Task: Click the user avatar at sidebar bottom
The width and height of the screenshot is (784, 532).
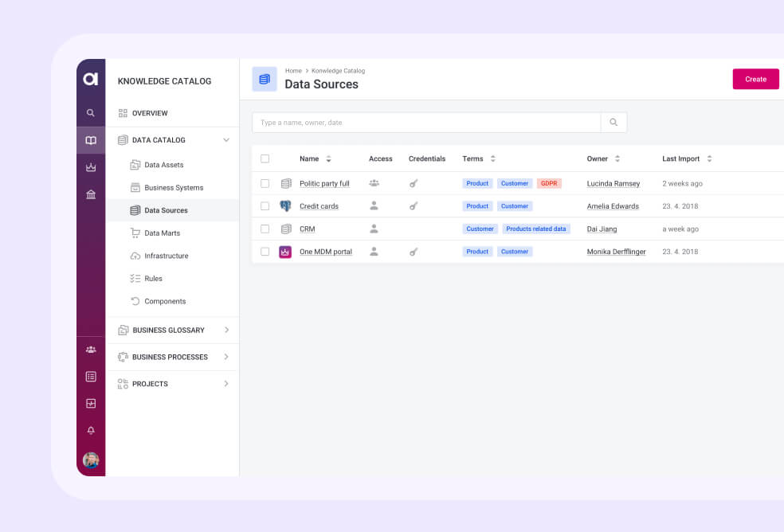Action: click(91, 460)
